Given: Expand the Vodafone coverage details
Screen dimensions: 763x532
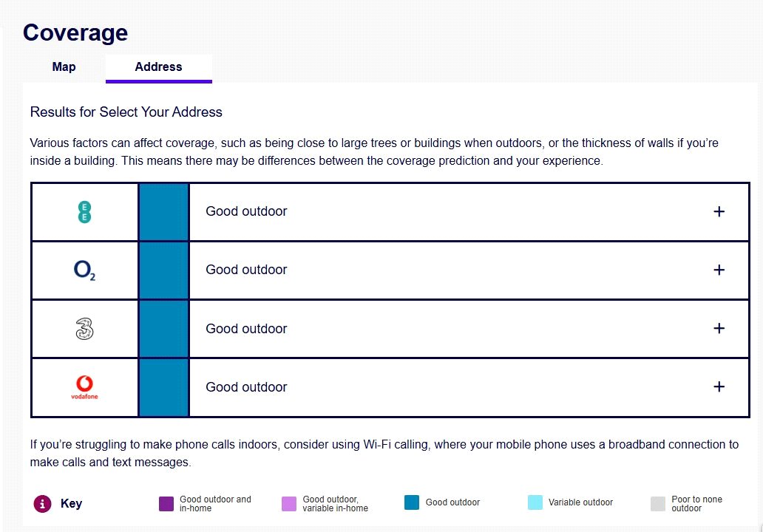Looking at the screenshot, I should (719, 387).
